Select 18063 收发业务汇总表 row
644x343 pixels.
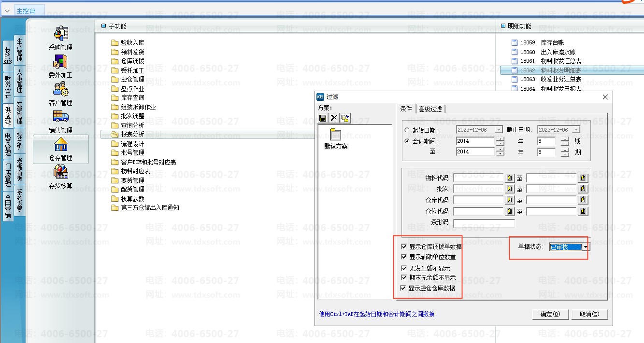tap(546, 80)
